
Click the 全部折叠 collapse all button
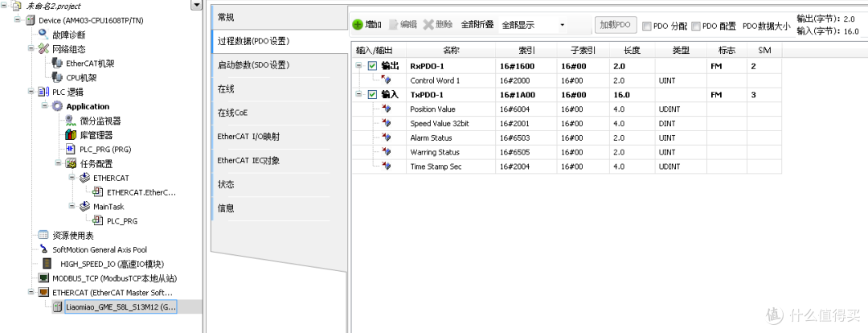477,25
